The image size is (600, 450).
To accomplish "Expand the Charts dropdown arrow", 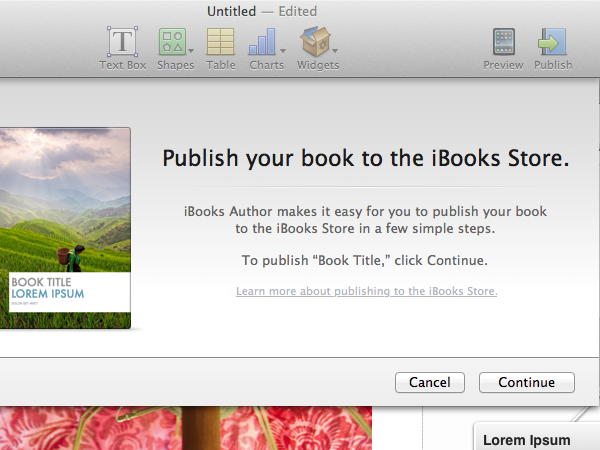I will pyautogui.click(x=283, y=51).
